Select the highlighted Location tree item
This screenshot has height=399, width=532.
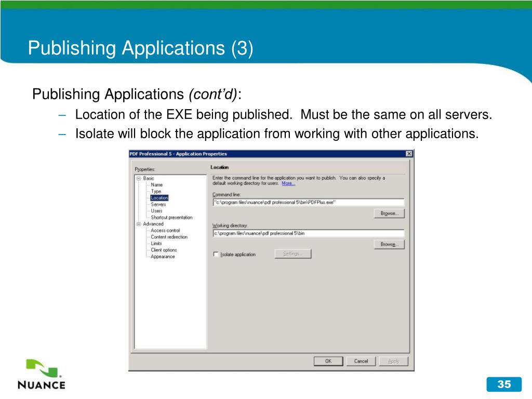point(159,198)
